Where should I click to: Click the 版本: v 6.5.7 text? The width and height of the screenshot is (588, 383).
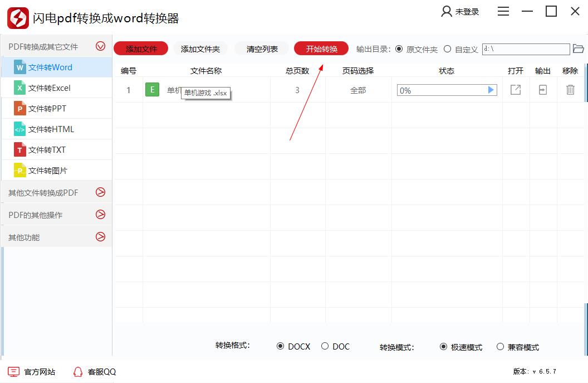click(535, 371)
